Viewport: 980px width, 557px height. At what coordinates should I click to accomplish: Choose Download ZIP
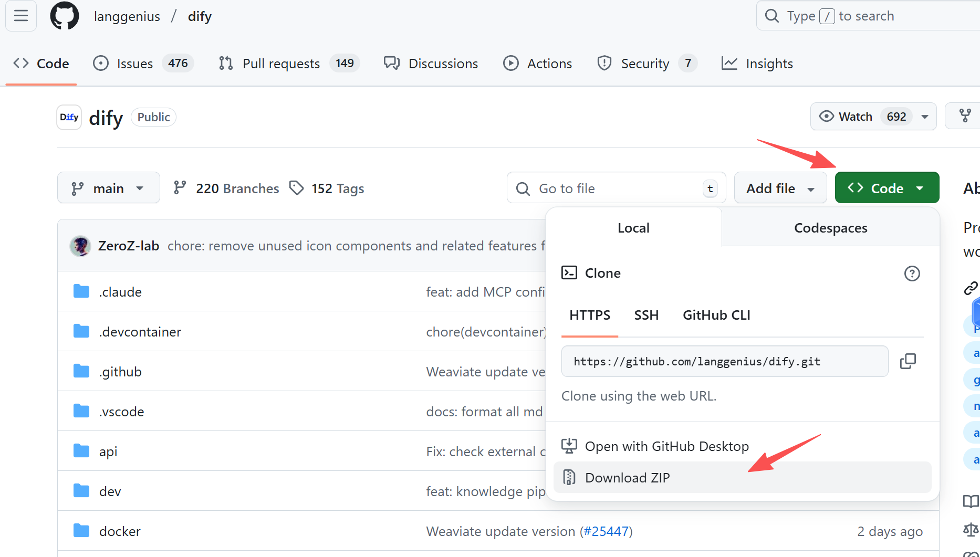click(x=743, y=478)
